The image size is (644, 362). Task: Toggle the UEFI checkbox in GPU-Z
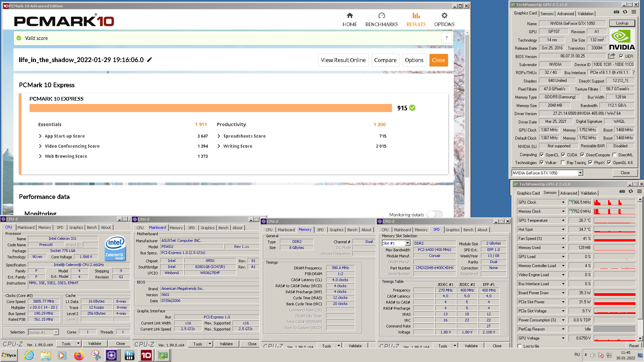pos(621,56)
